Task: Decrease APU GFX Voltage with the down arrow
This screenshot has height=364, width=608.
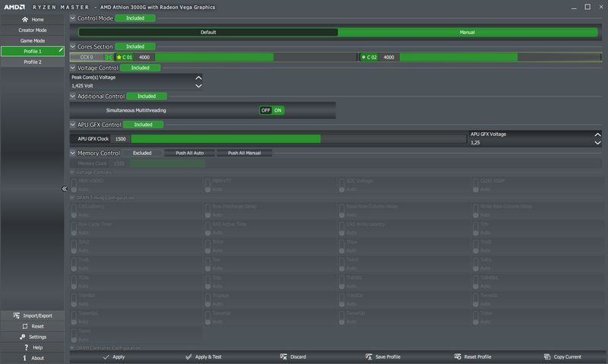Action: [x=597, y=143]
